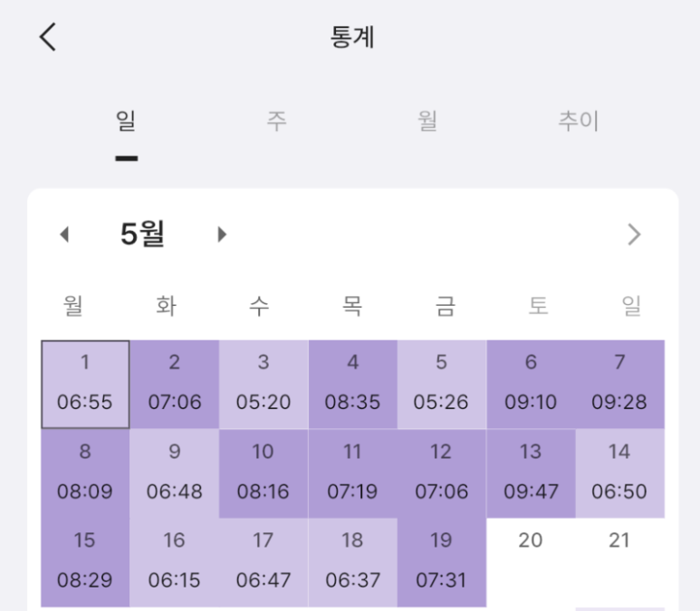Screen dimensions: 700x611
Task: Go back using the top-left arrow
Action: [48, 37]
